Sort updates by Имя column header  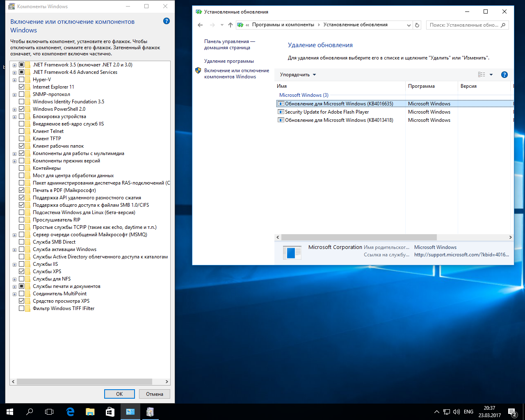(340, 86)
